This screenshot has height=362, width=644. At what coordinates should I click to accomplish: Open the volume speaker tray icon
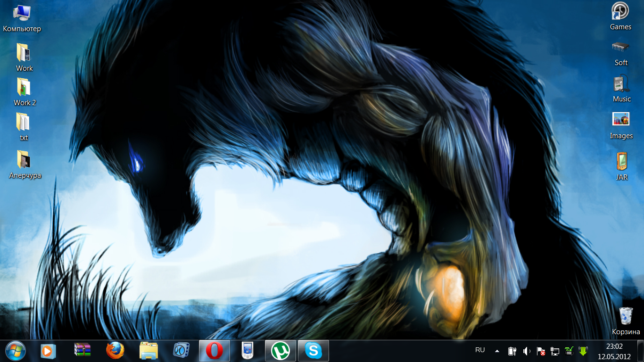pyautogui.click(x=527, y=351)
